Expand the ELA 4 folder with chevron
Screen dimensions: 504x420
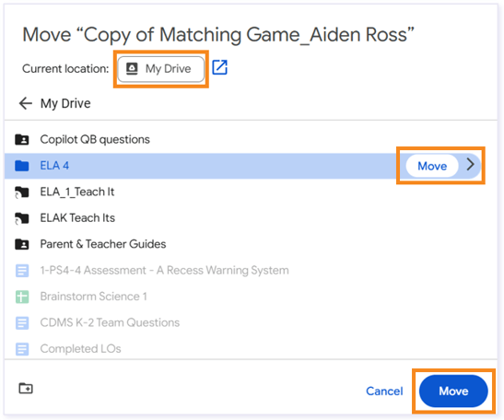coord(471,165)
